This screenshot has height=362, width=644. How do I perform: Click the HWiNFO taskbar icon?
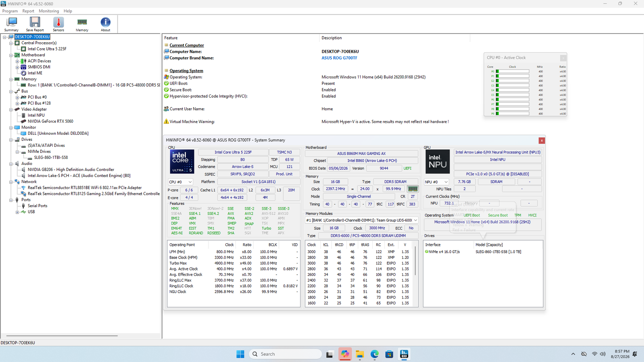pos(404,354)
